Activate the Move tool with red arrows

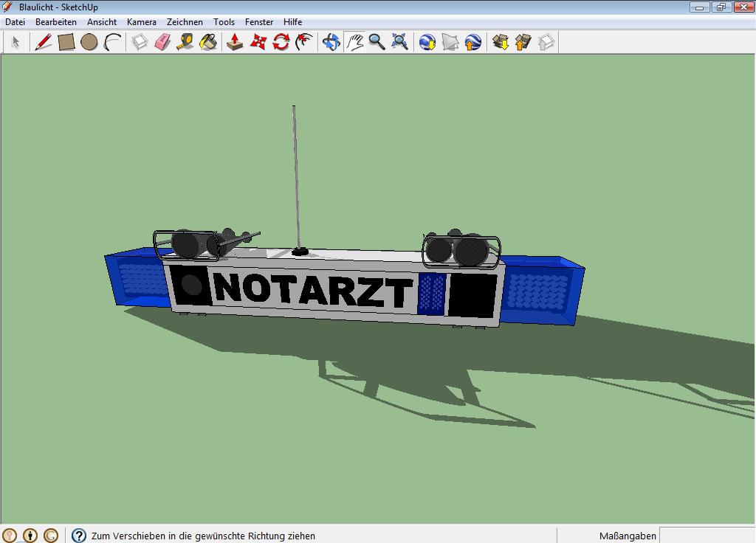[x=258, y=42]
